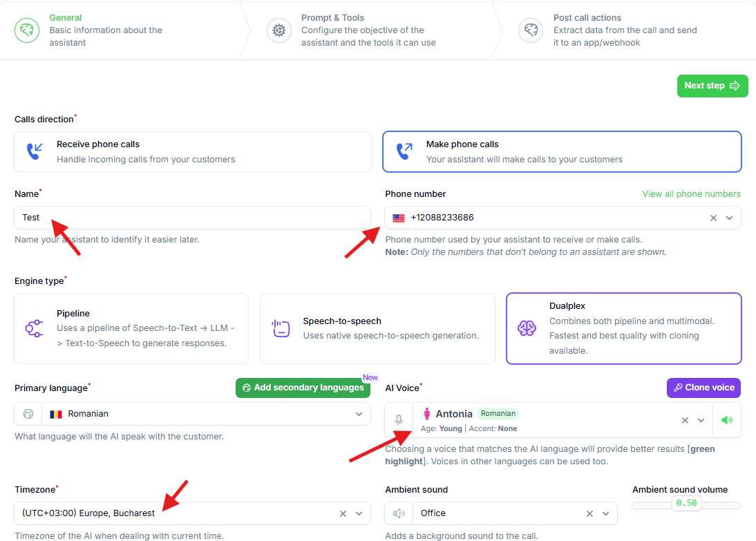Click the incoming call icon on Receive phone calls
The height and width of the screenshot is (541, 756).
point(35,152)
